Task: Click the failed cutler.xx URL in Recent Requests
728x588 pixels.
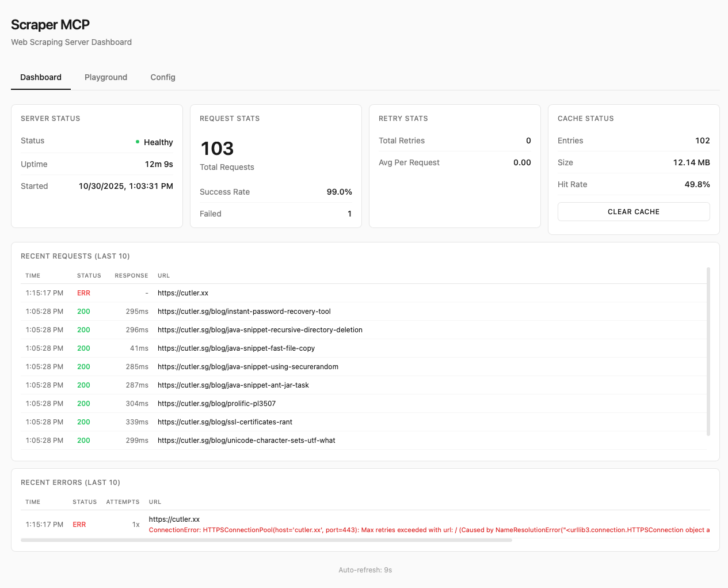Action: [x=183, y=293]
